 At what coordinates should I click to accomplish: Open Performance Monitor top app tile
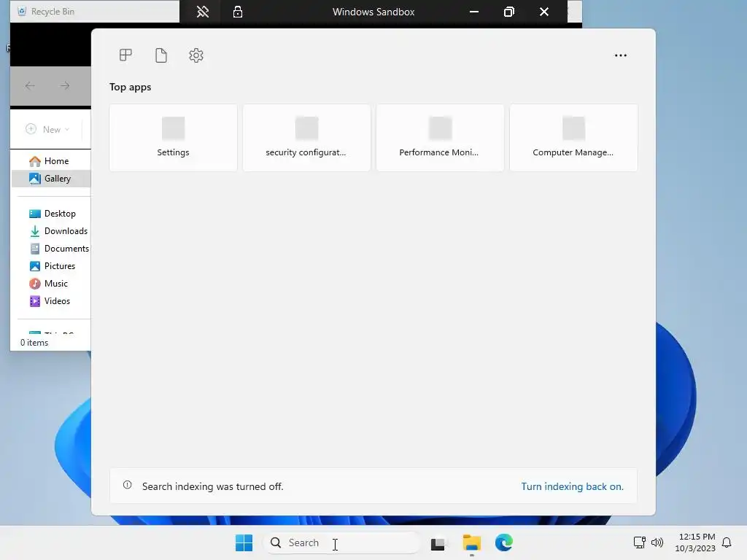440,138
